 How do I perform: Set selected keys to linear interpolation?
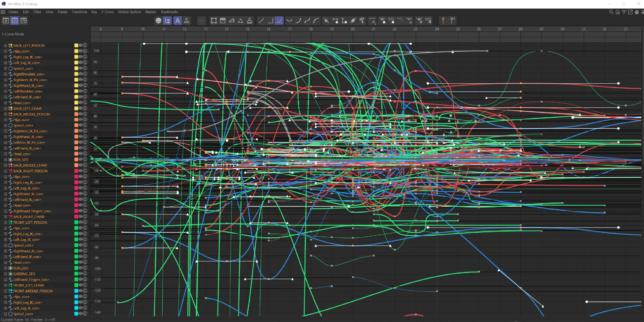[x=261, y=20]
